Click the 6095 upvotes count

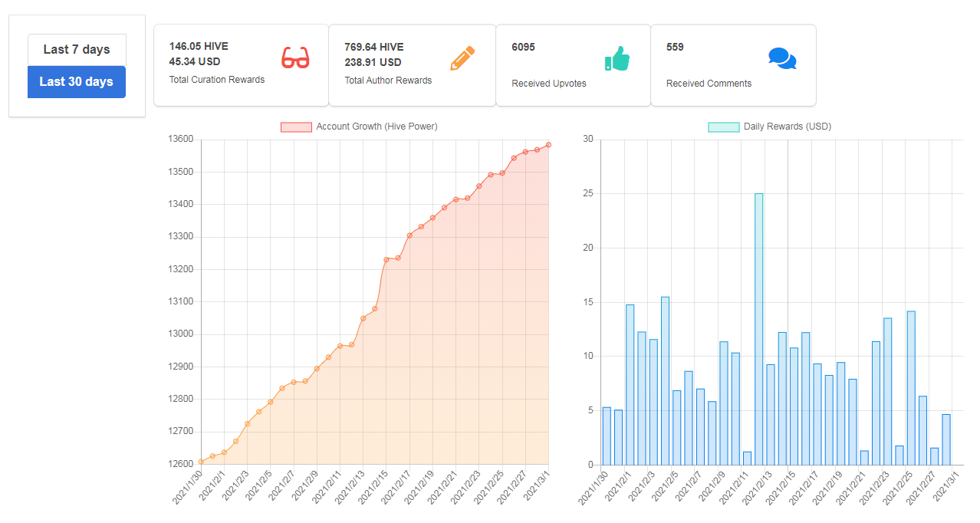(x=524, y=47)
